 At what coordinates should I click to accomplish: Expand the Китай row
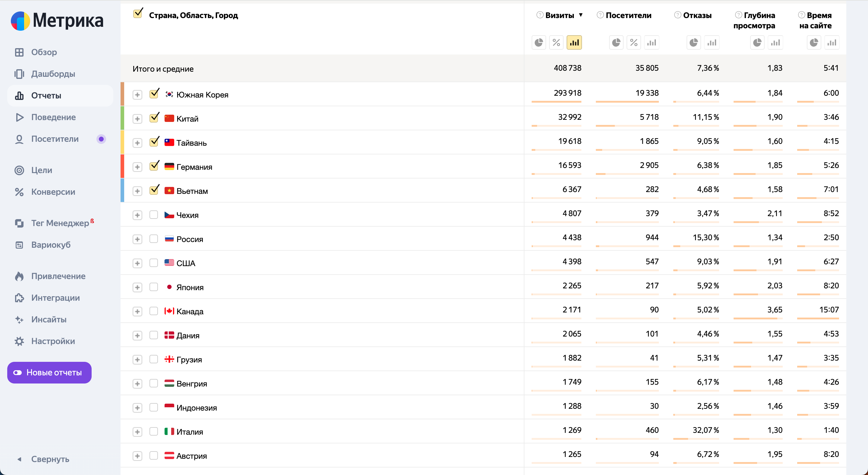137,119
